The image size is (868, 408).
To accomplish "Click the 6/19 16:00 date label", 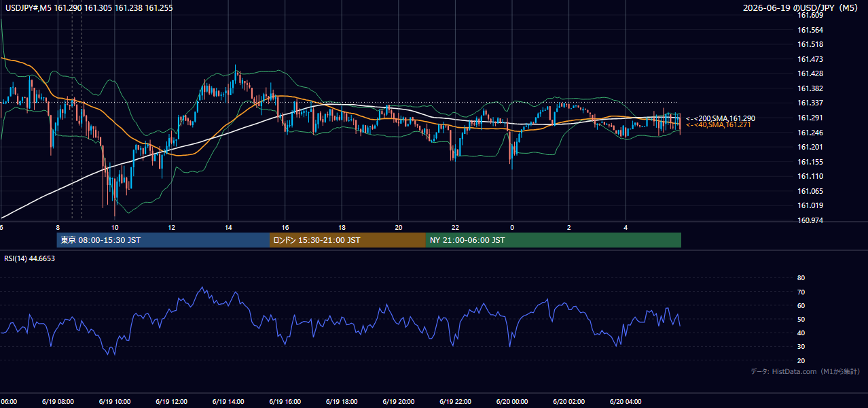I will [285, 402].
